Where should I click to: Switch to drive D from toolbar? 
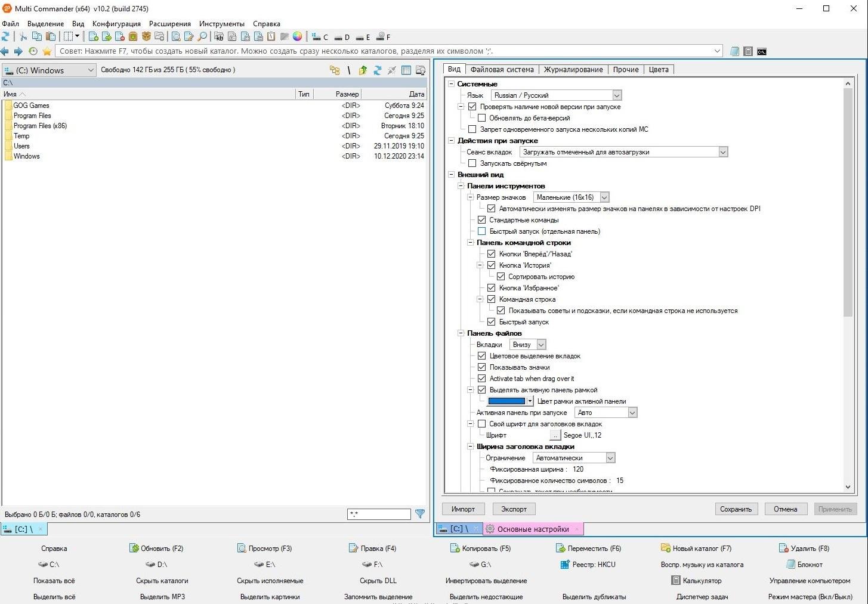[x=342, y=37]
